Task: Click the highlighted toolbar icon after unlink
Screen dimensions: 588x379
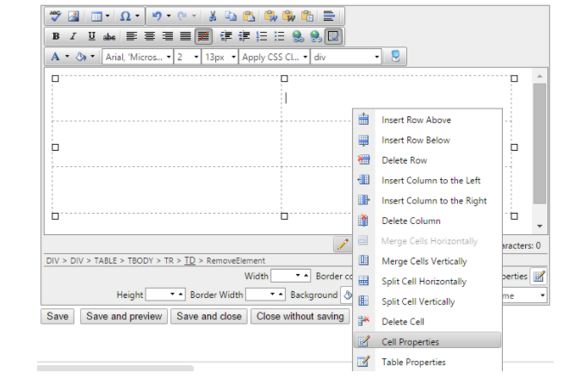Action: [x=333, y=36]
